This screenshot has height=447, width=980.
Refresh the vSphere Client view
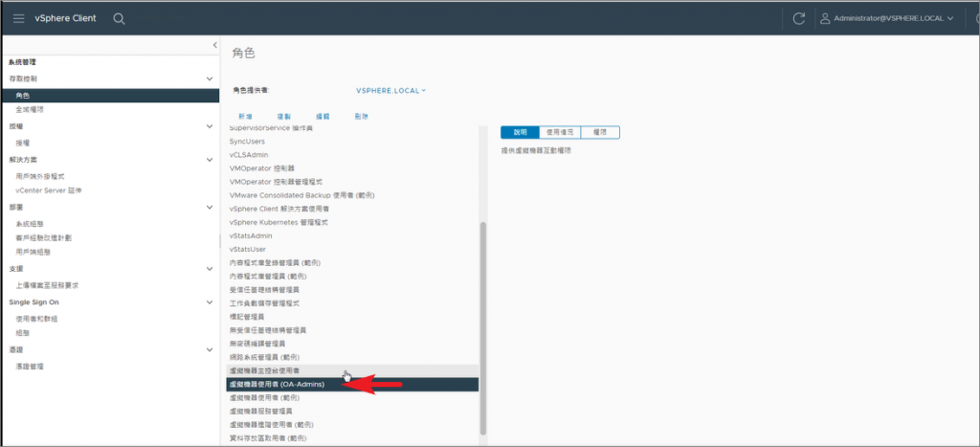tap(798, 19)
